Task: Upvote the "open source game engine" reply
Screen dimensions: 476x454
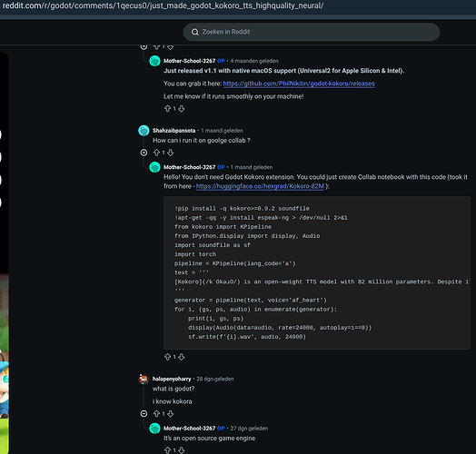Action: pyautogui.click(x=167, y=450)
